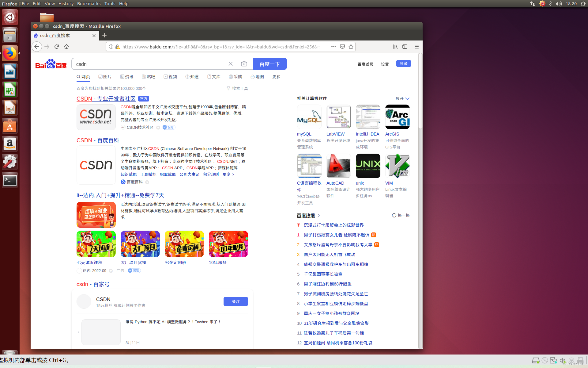Open the 百度首页 link

366,64
